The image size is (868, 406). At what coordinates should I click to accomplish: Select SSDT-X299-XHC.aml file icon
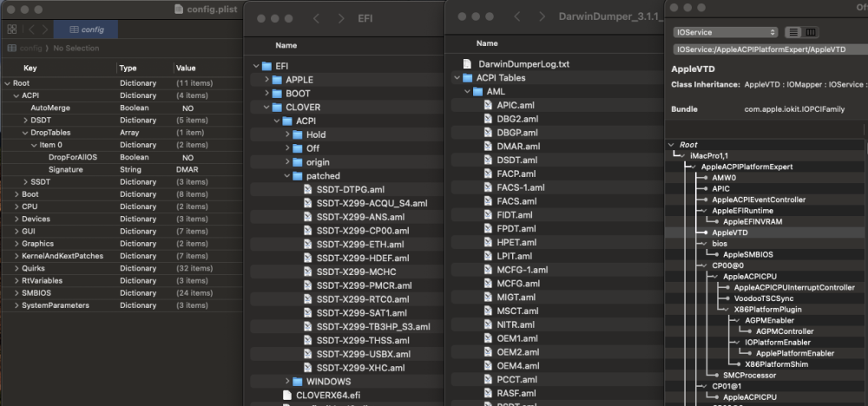pyautogui.click(x=308, y=368)
